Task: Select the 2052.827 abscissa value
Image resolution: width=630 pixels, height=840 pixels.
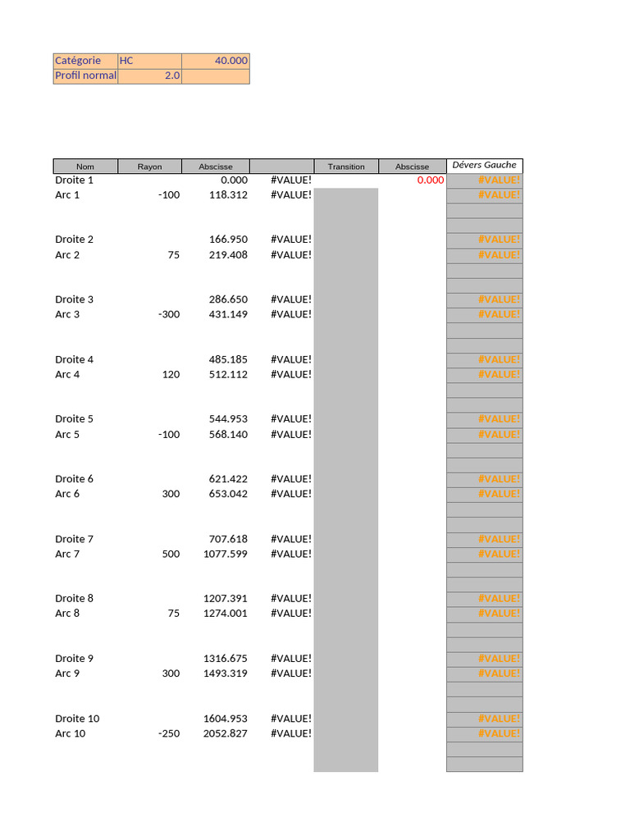Action: pyautogui.click(x=226, y=733)
